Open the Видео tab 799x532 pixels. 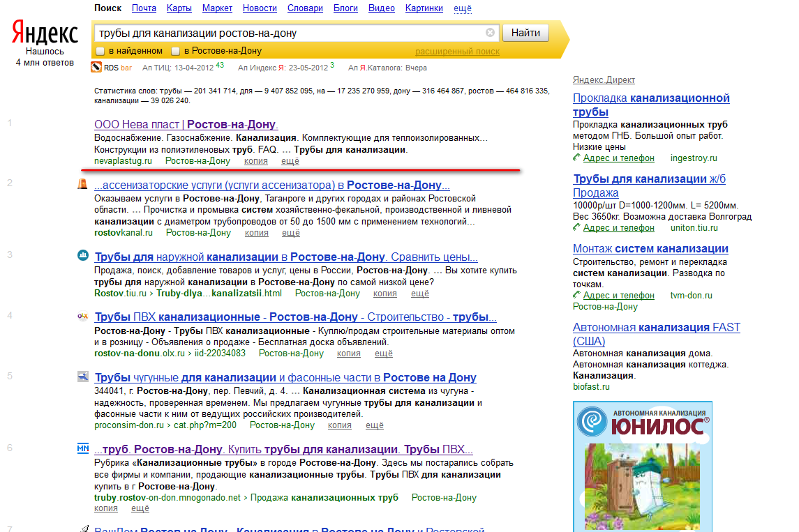click(382, 8)
